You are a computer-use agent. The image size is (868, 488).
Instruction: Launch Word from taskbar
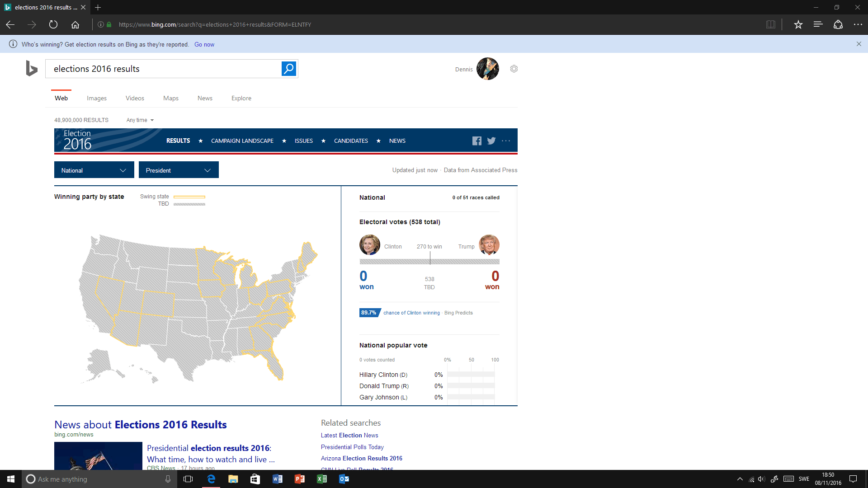pyautogui.click(x=277, y=479)
